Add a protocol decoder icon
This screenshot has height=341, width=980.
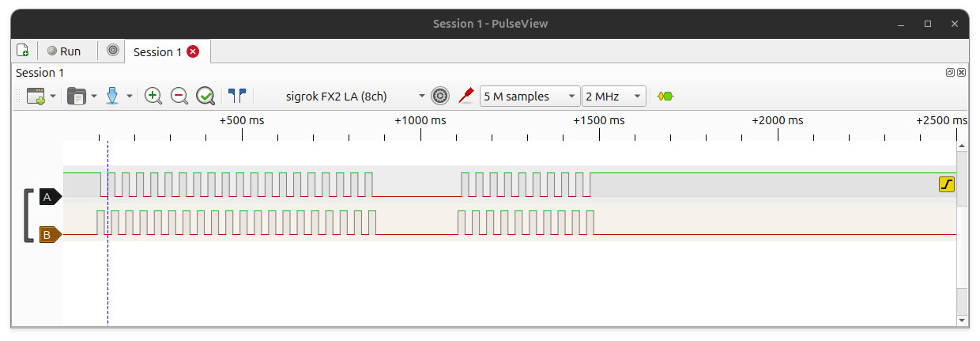click(x=665, y=97)
